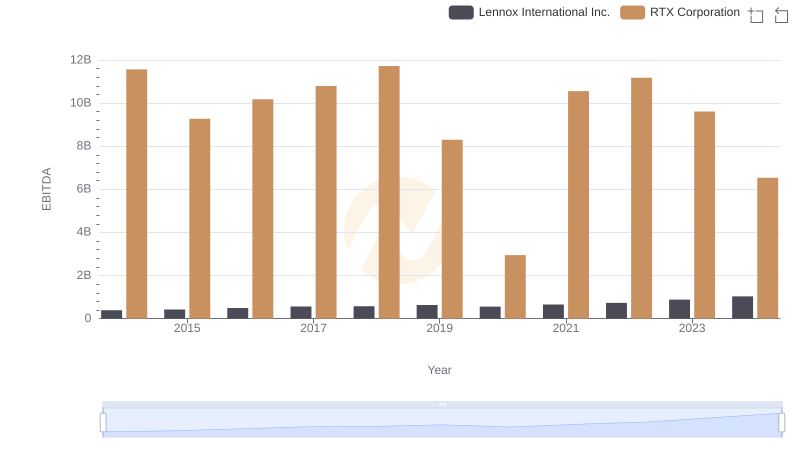Click the tallest RTX bar for 2018
The image size is (800, 461).
389,192
